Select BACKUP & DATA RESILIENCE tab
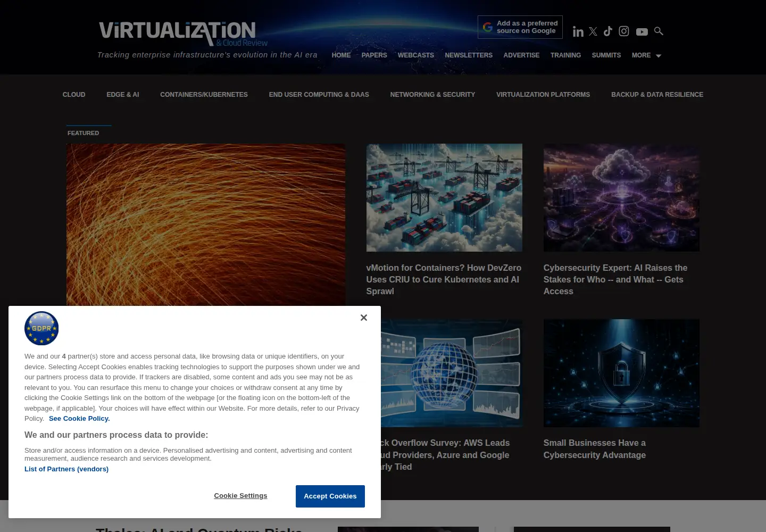766x532 pixels. pos(657,95)
